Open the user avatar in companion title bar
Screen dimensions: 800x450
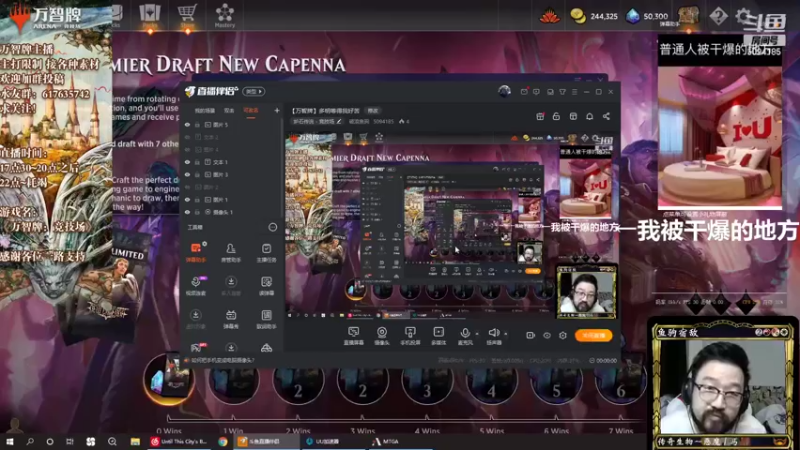tap(505, 91)
